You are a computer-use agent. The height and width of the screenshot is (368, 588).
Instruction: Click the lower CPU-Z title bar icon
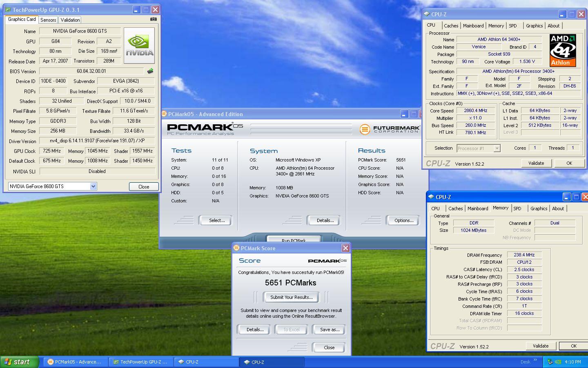(x=431, y=197)
